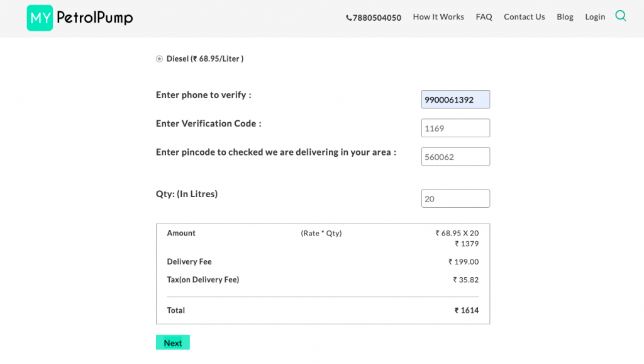This screenshot has width=644, height=364.
Task: Click the Diesel price per liter label
Action: [x=204, y=59]
